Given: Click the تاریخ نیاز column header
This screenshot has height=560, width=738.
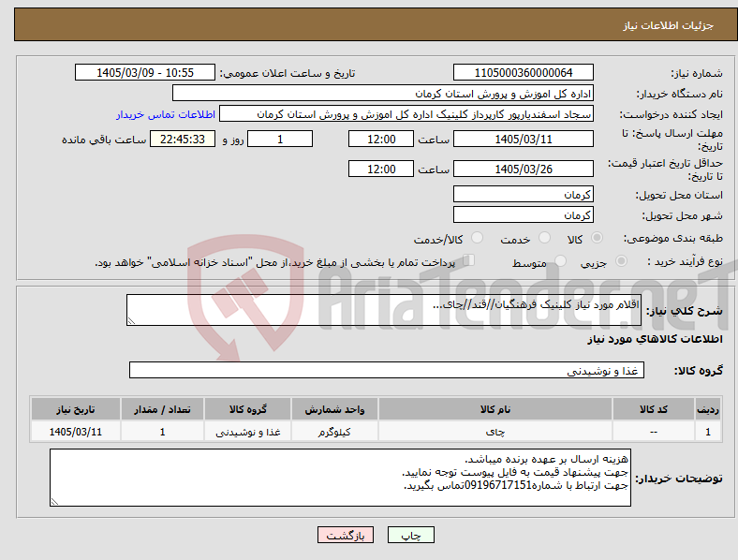Looking at the screenshot, I should click(x=75, y=409).
